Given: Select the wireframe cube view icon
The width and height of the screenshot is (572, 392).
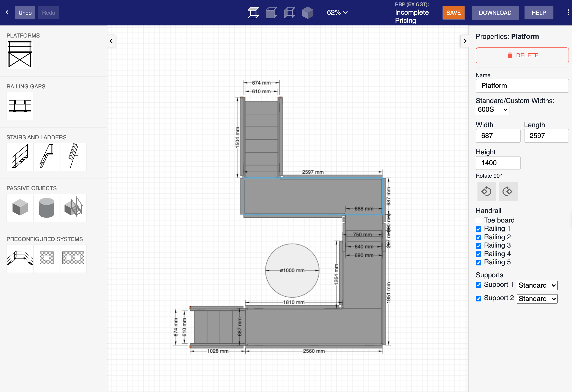Looking at the screenshot, I should tap(253, 12).
